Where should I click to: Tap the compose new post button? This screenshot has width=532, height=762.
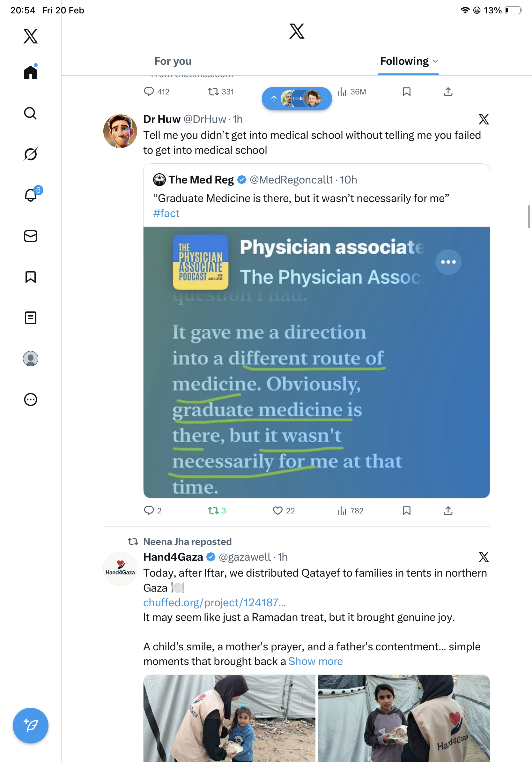click(31, 726)
